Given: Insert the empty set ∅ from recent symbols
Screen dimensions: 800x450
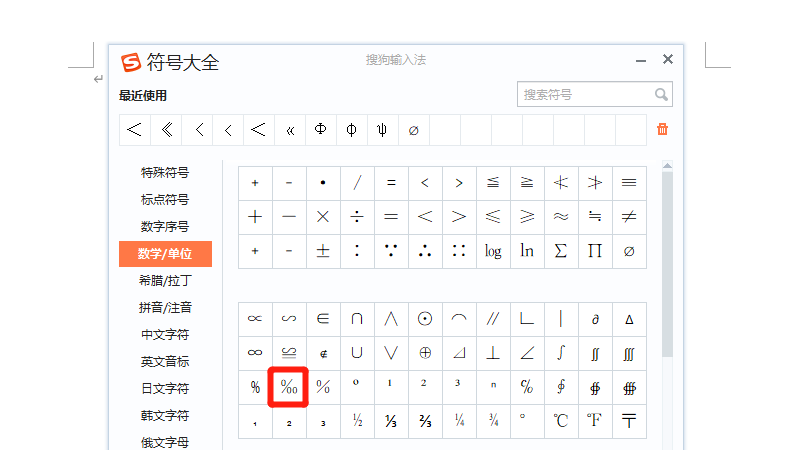Looking at the screenshot, I should point(414,130).
